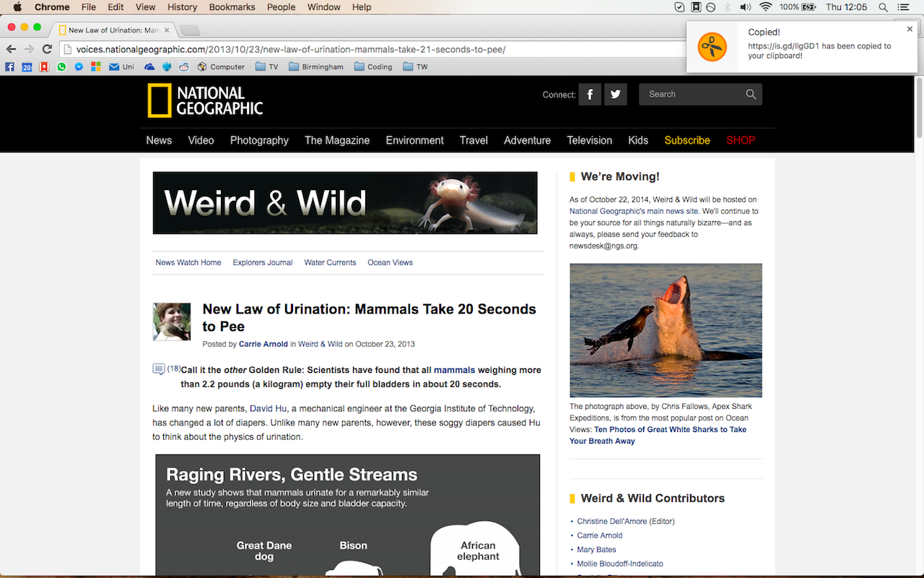Click the volume icon in menu bar
The height and width of the screenshot is (578, 924).
[746, 7]
